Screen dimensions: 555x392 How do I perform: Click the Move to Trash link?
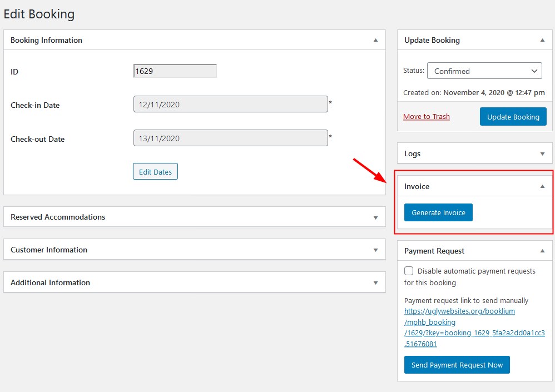point(426,116)
